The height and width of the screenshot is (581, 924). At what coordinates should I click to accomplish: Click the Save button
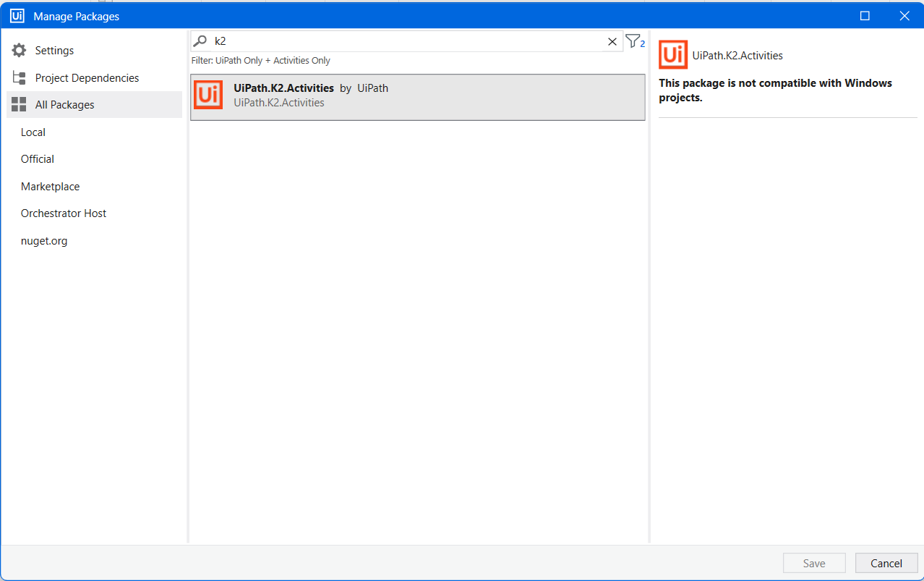pyautogui.click(x=814, y=564)
